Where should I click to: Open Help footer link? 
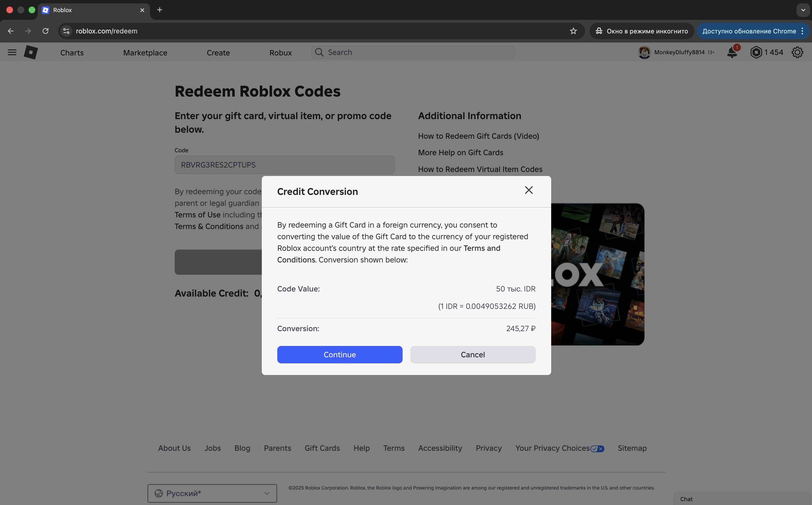(362, 448)
